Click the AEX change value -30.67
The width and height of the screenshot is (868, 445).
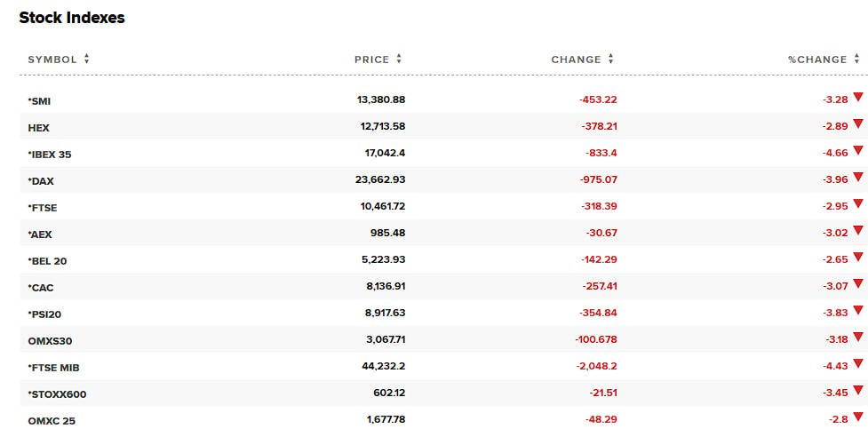tap(601, 233)
